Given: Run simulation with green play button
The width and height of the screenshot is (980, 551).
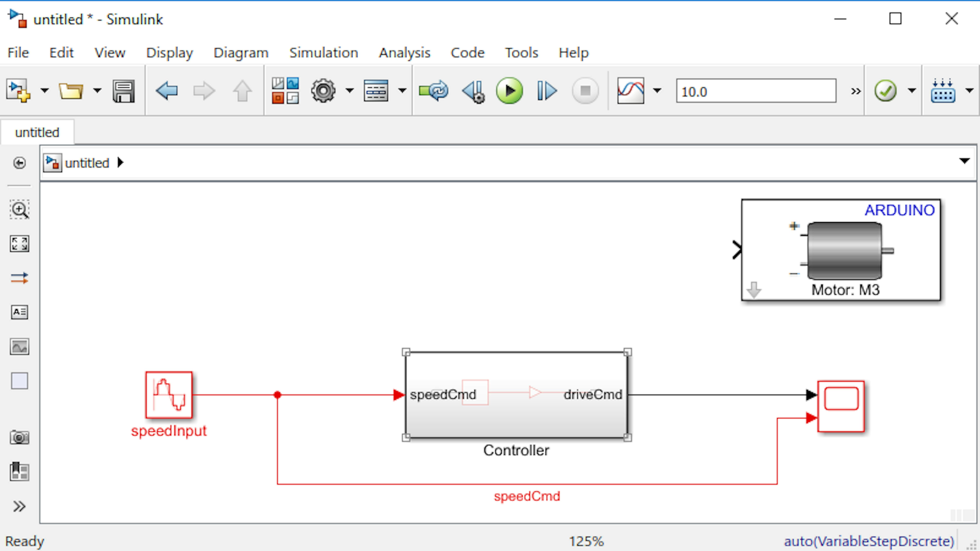Looking at the screenshot, I should (509, 91).
